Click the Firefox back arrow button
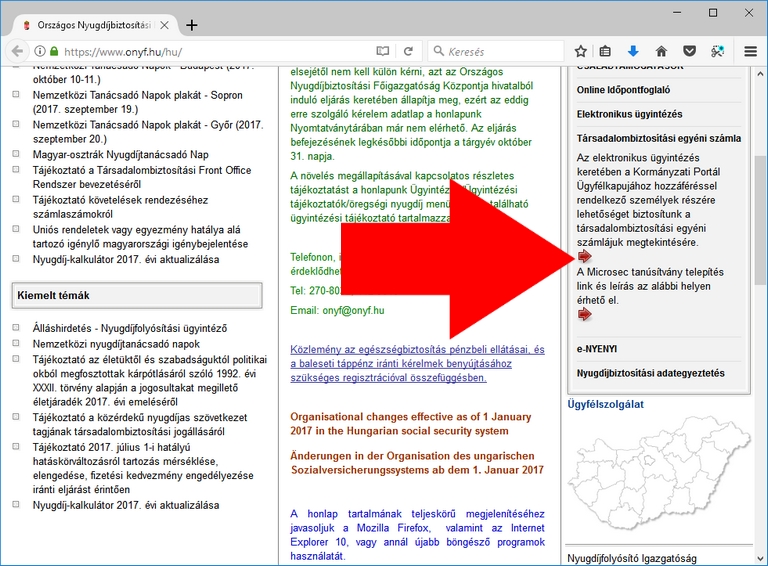This screenshot has height=566, width=768. pos(17,51)
